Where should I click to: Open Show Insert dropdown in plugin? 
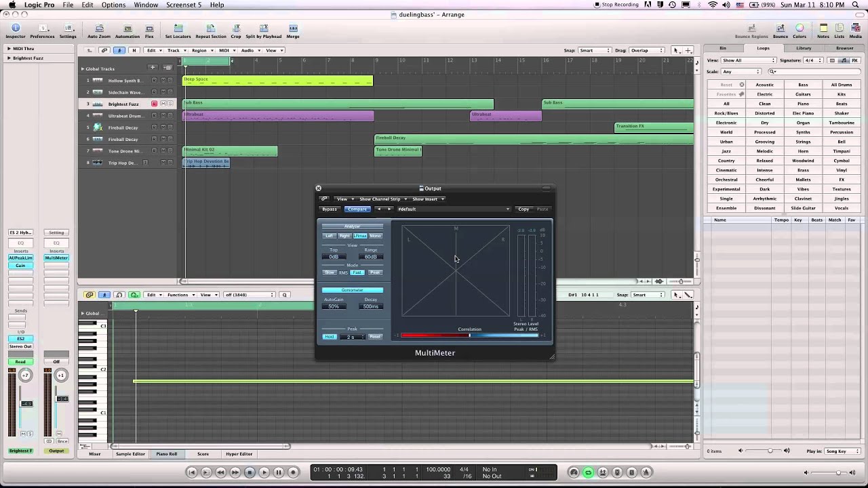pos(428,199)
